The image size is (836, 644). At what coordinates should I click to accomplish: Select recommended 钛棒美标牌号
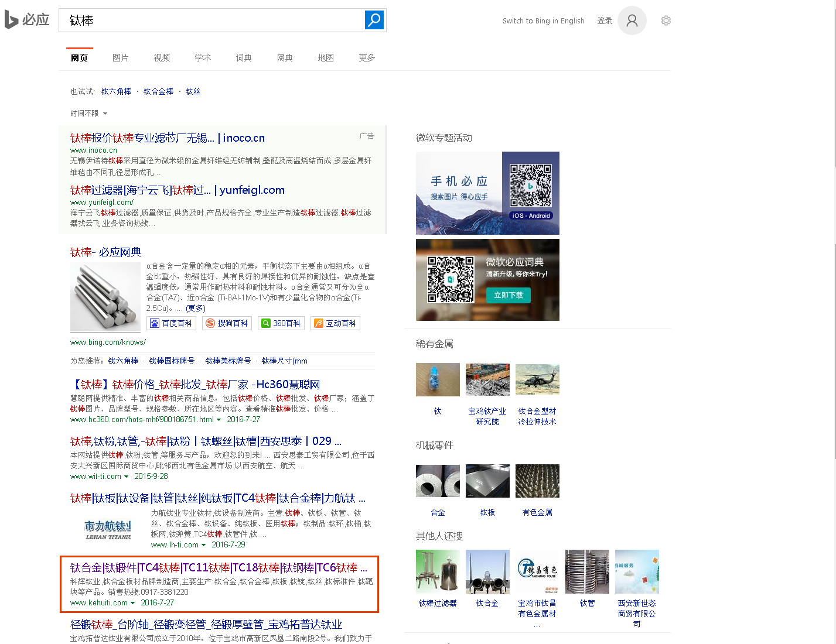(228, 361)
